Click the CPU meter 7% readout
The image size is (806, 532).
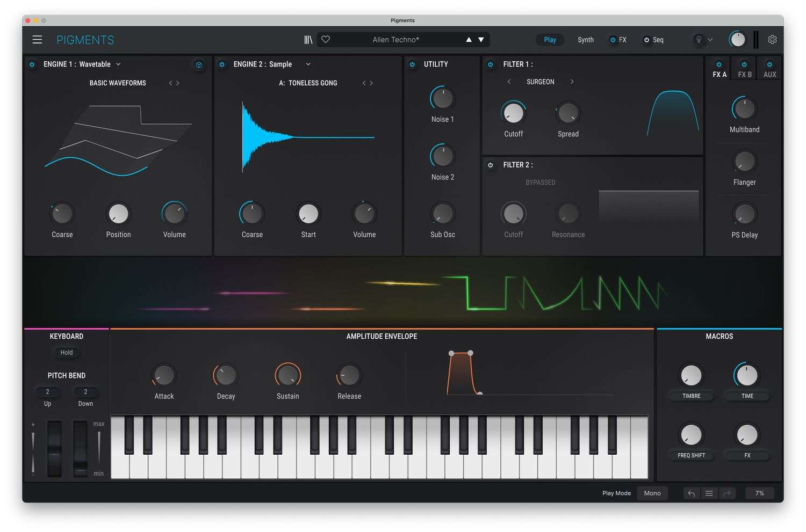pyautogui.click(x=760, y=493)
